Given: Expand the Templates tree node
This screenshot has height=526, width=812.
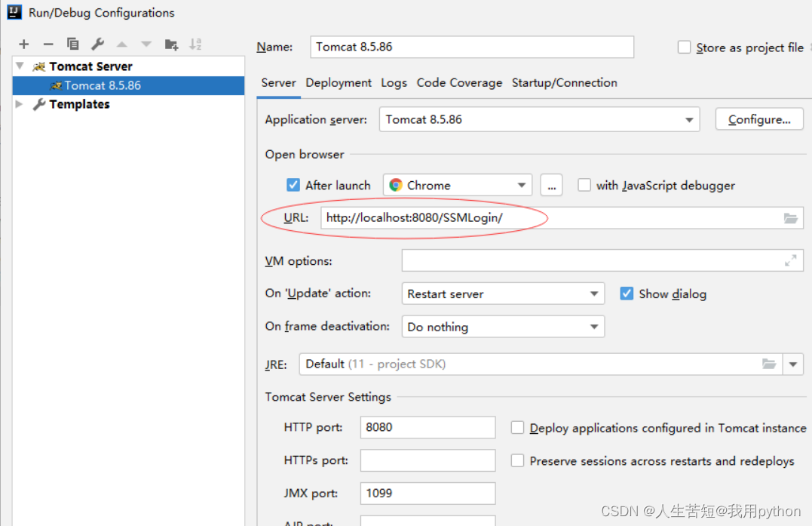Looking at the screenshot, I should pos(19,104).
